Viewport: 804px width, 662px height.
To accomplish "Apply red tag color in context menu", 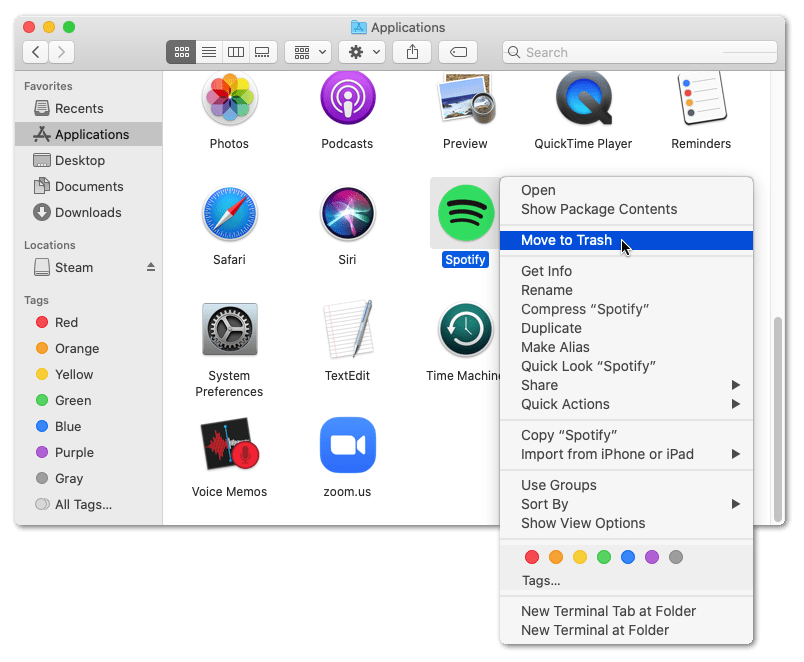I will (532, 557).
